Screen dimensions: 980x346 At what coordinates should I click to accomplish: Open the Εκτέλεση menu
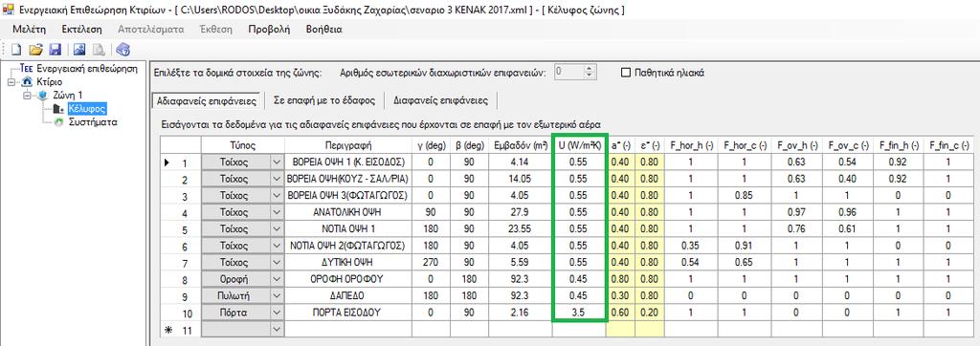coord(82,30)
